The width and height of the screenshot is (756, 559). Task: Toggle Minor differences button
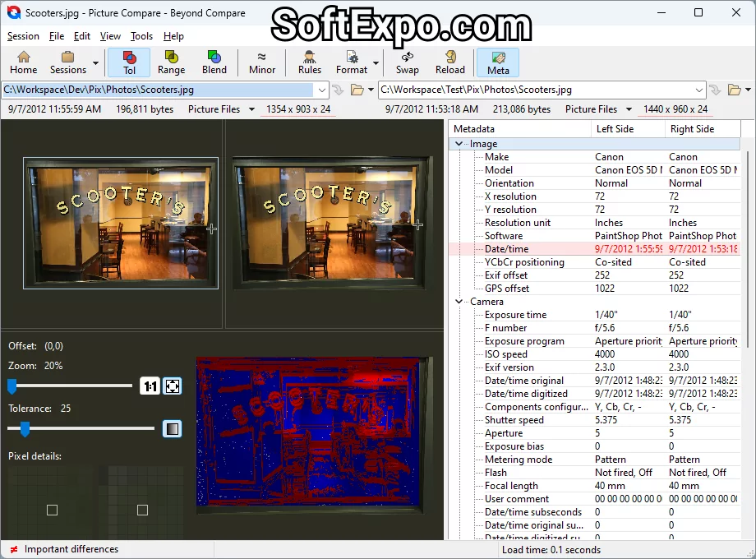tap(262, 62)
